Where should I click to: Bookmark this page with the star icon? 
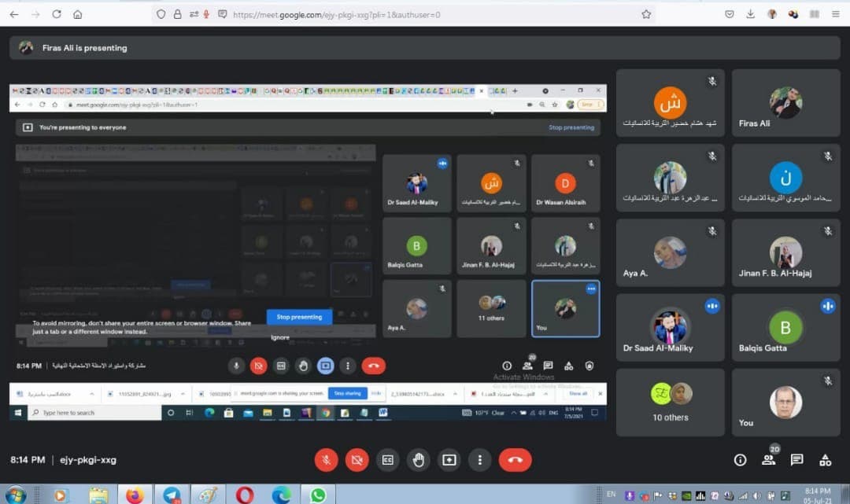tap(646, 14)
